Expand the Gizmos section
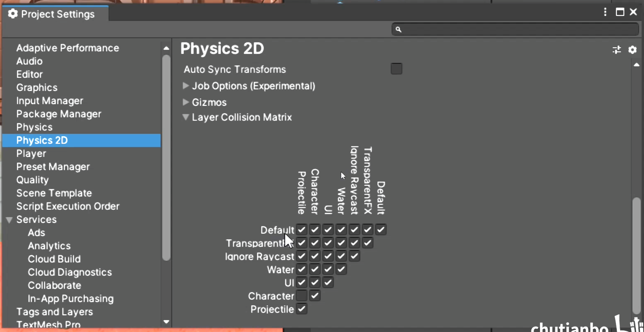This screenshot has width=644, height=332. pyautogui.click(x=186, y=102)
